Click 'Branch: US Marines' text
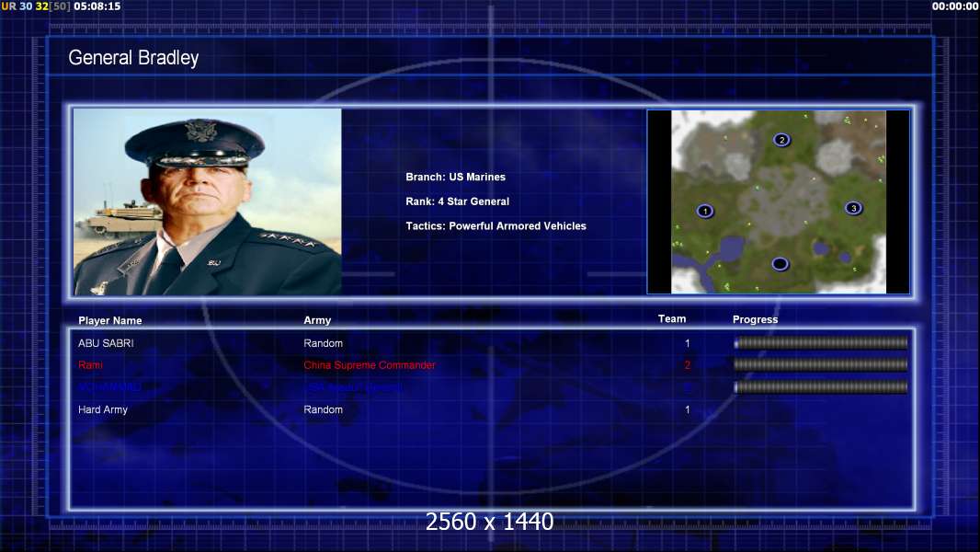The width and height of the screenshot is (980, 552). tap(455, 177)
